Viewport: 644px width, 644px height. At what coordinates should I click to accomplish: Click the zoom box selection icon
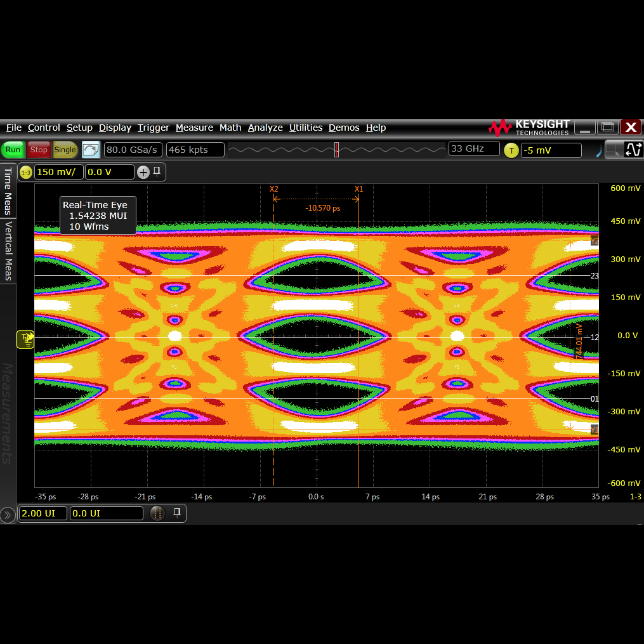(x=612, y=150)
